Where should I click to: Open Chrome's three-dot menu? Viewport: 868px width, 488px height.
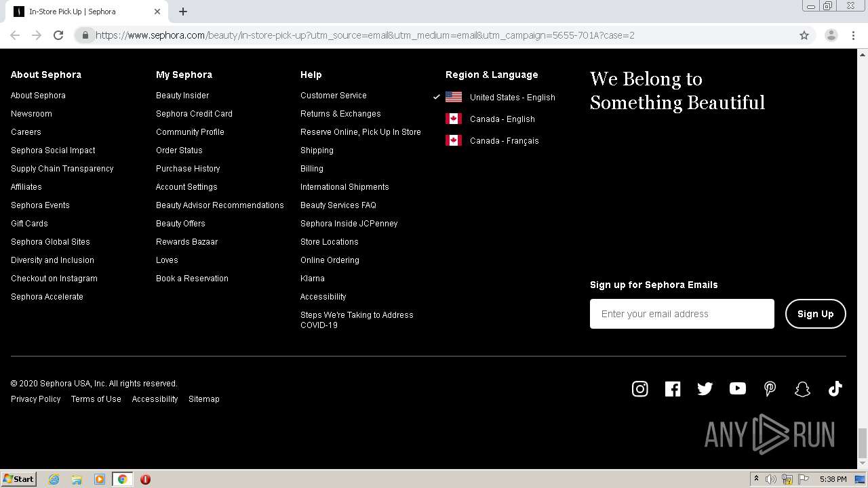[x=853, y=35]
